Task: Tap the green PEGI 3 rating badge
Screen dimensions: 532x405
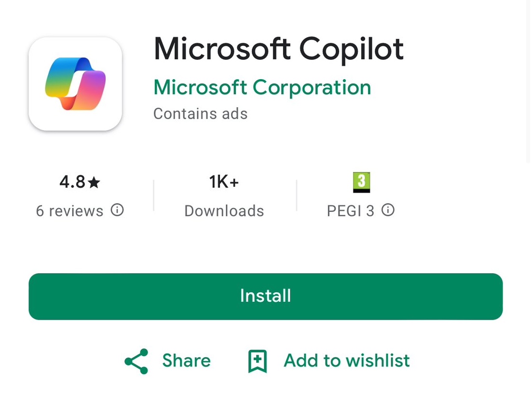Action: coord(362,182)
